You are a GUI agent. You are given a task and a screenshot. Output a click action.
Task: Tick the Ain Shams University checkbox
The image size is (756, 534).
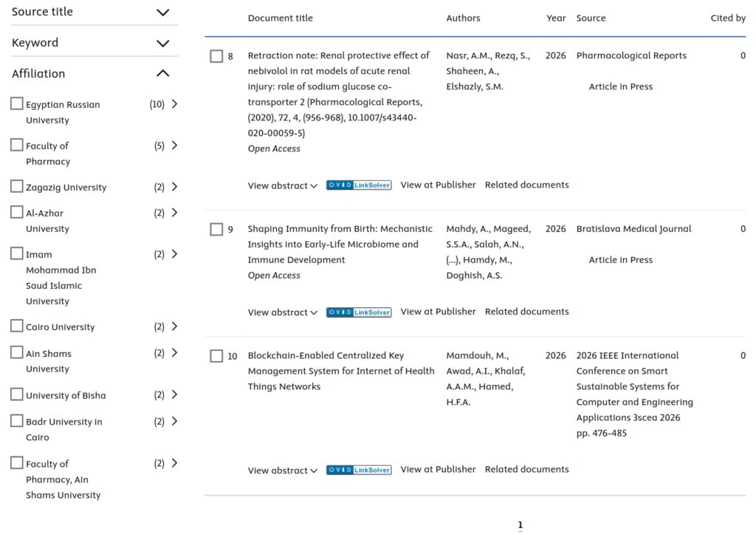coord(17,352)
